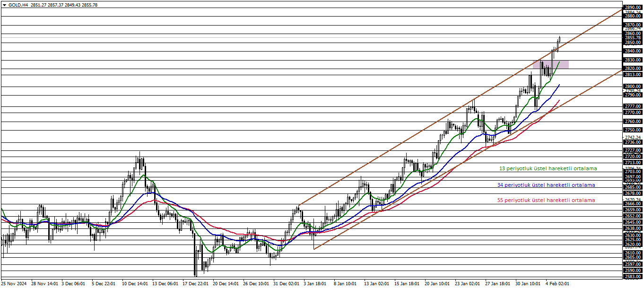This screenshot has width=644, height=289.
Task: Click the GOLD,H4 chart title text
Action: [x=18, y=5]
